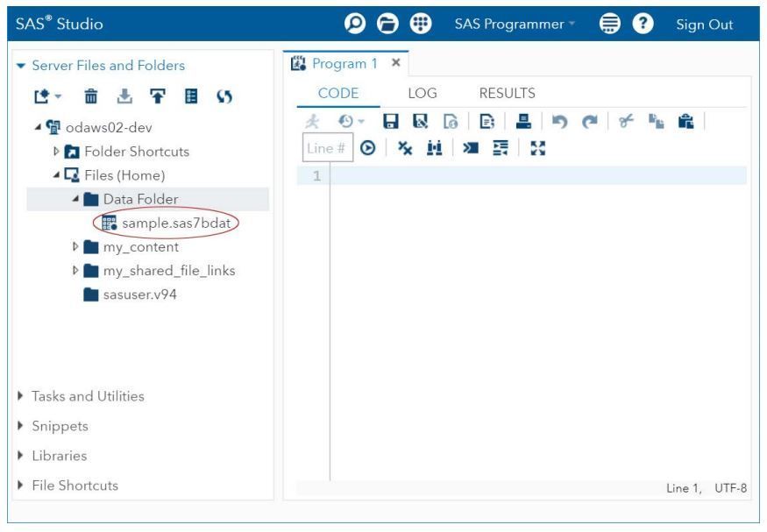
Task: Click the Format code icon
Action: point(501,147)
